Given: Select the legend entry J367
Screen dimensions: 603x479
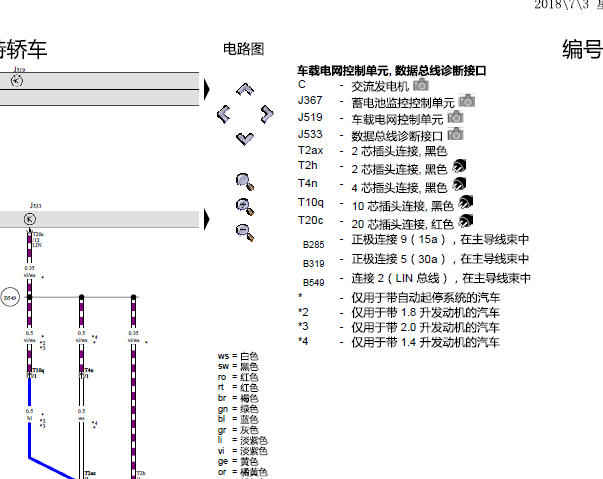Looking at the screenshot, I should click(x=310, y=101).
